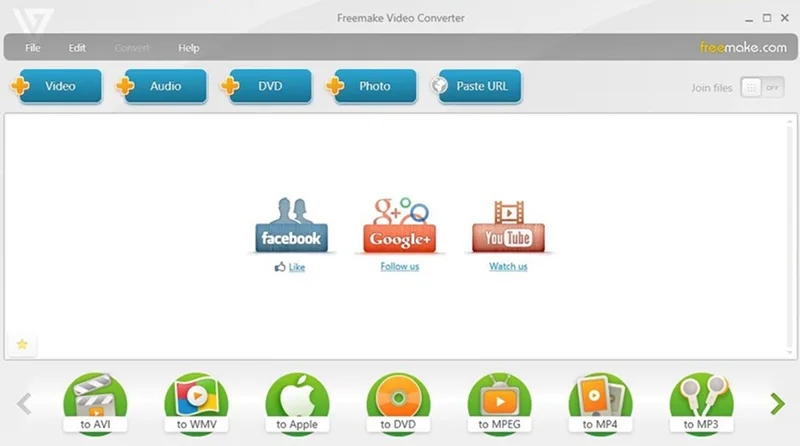Click the file list vertical scrollbar

pos(790,236)
